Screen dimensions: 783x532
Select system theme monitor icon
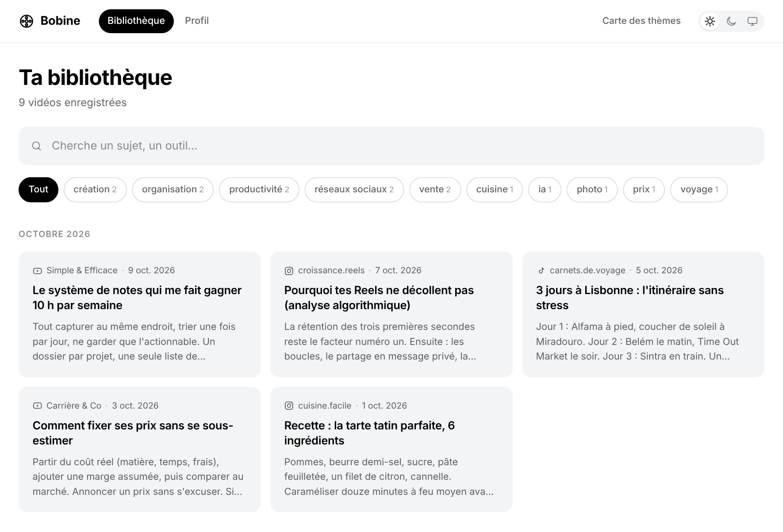tap(752, 21)
